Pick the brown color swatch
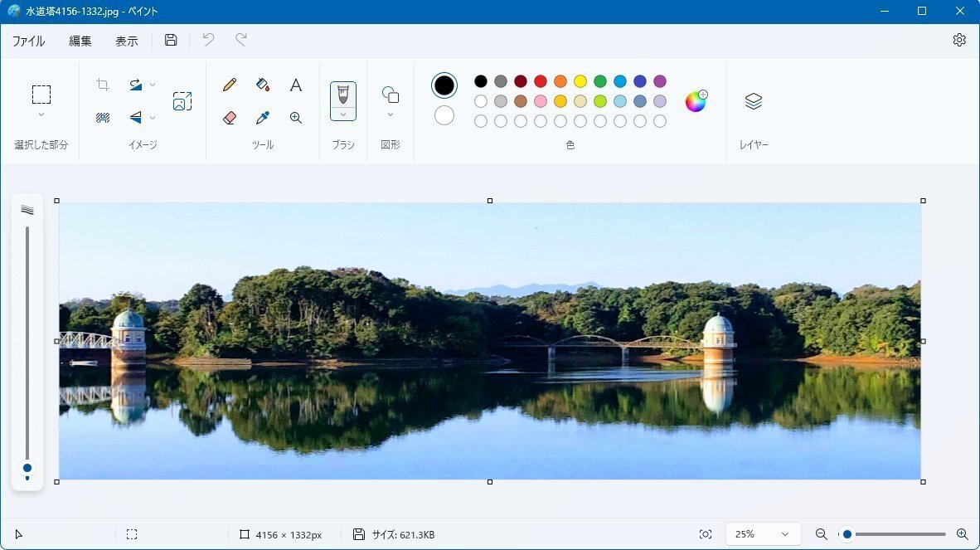 coord(521,101)
